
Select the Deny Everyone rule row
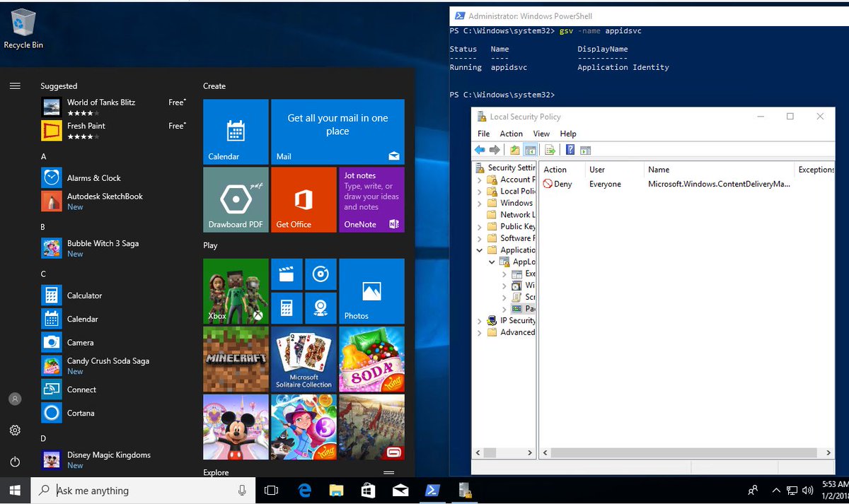tap(666, 184)
